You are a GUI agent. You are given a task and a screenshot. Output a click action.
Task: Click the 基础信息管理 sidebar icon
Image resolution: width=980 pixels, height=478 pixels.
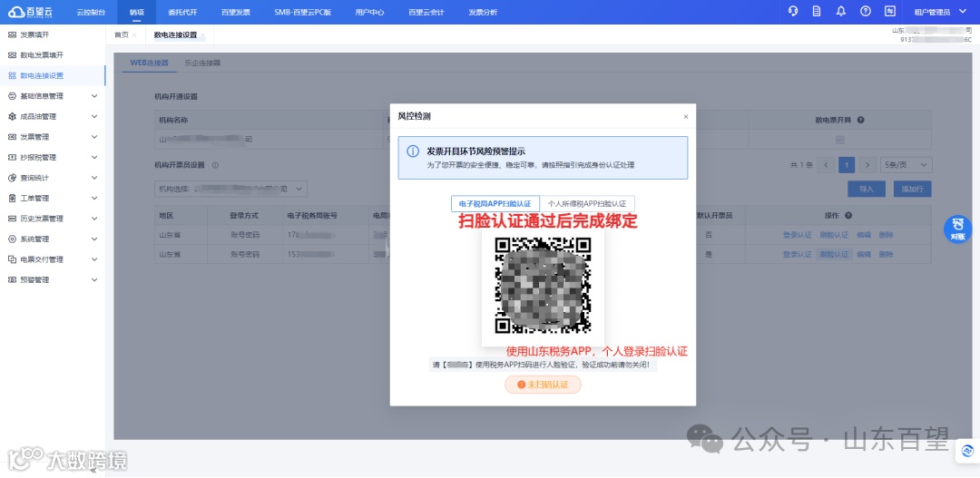coord(12,96)
